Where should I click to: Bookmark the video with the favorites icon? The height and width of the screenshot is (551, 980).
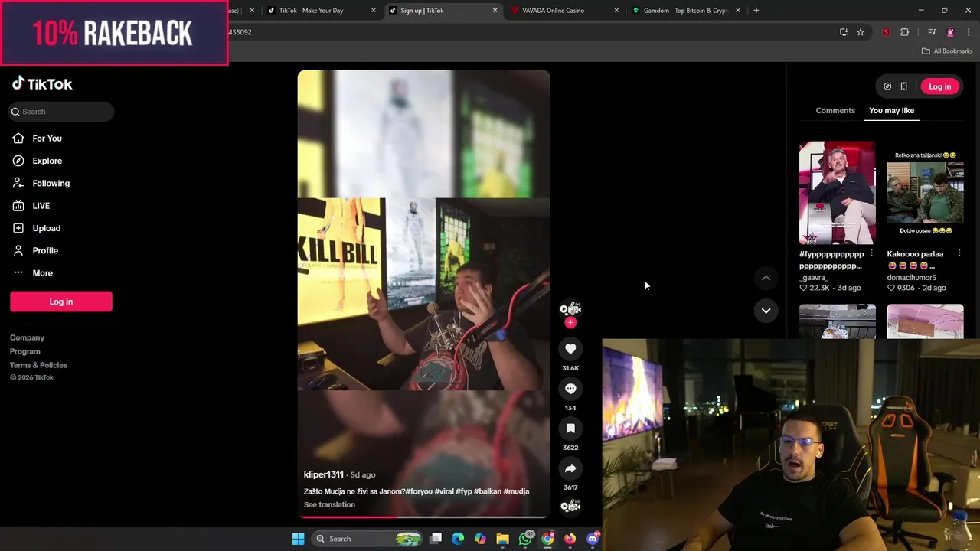[570, 429]
